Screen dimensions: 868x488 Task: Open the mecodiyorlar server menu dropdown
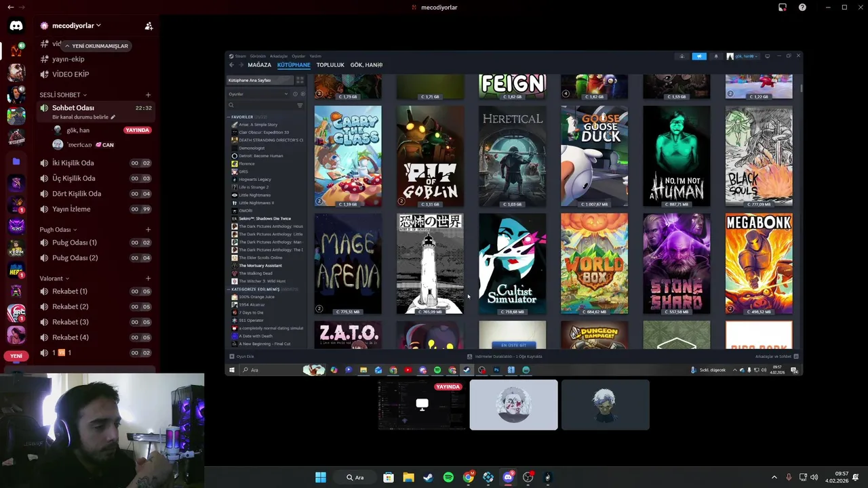(x=77, y=26)
